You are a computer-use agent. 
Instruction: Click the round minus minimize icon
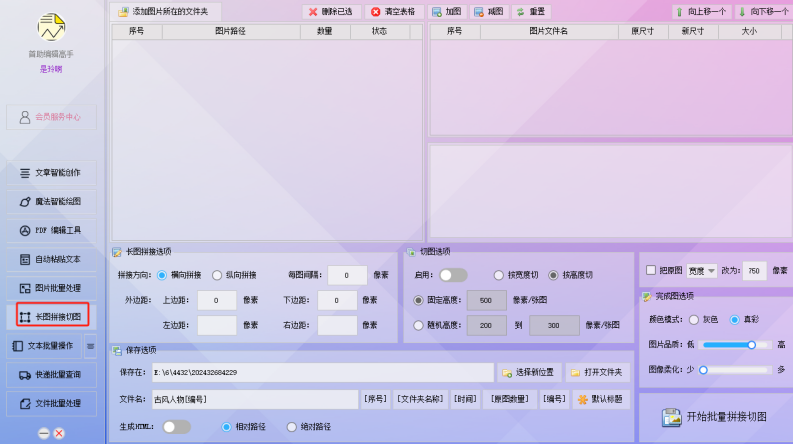[x=44, y=433]
